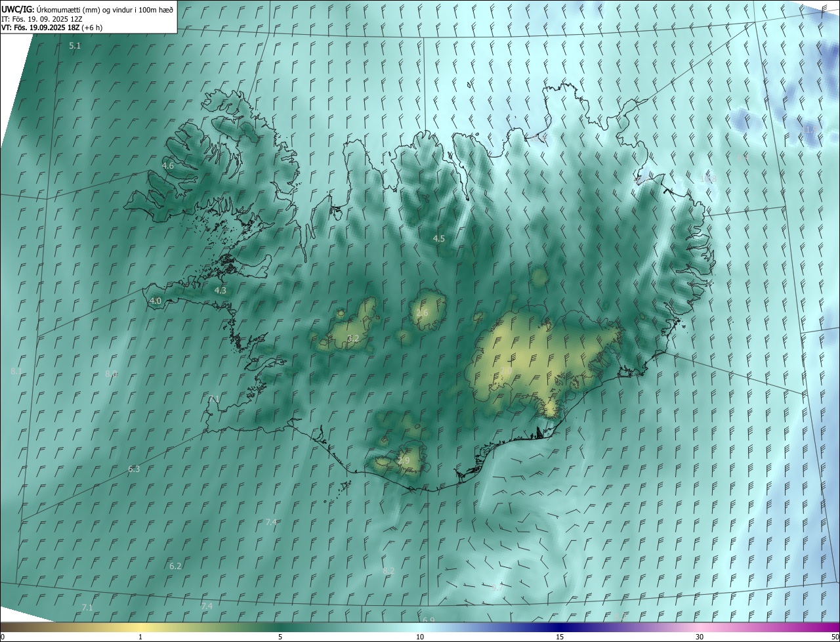840x642 pixels.
Task: Click the '30' tick label on the color scale
Action: coord(700,637)
